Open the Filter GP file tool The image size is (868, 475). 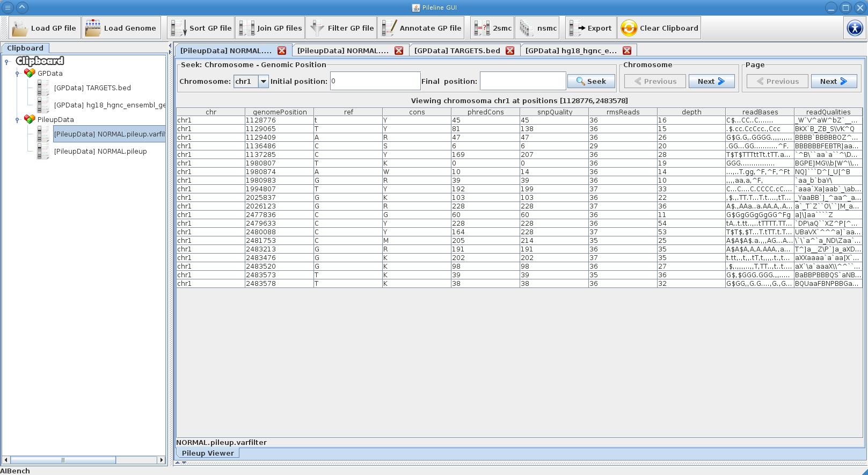341,28
